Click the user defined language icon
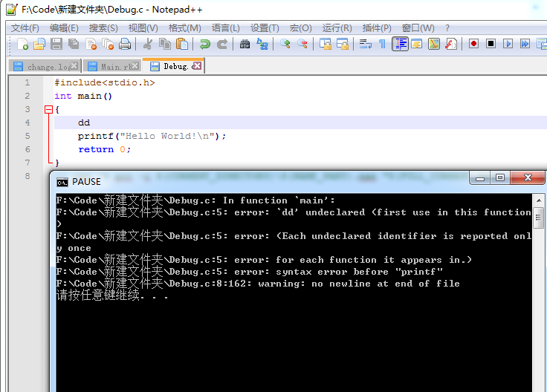 click(417, 45)
